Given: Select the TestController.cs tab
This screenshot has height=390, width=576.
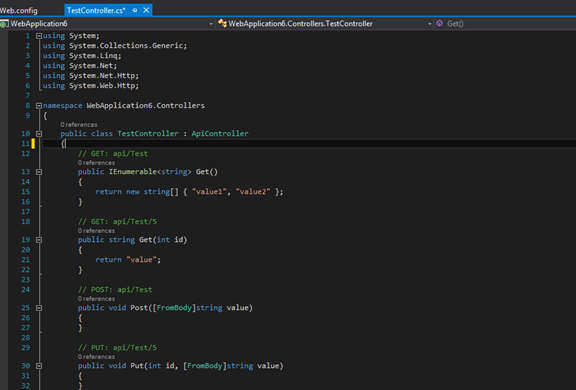Looking at the screenshot, I should pyautogui.click(x=96, y=10).
